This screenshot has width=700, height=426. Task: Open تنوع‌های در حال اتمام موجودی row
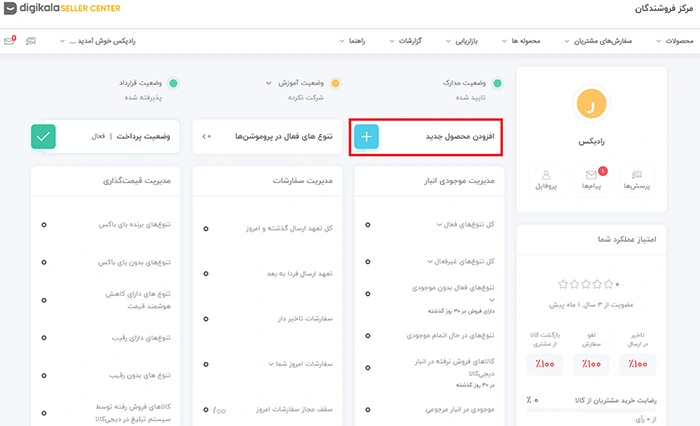click(x=430, y=335)
